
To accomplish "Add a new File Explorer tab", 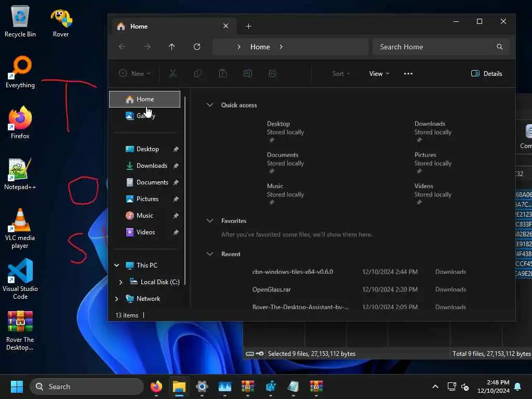I will pos(248,26).
